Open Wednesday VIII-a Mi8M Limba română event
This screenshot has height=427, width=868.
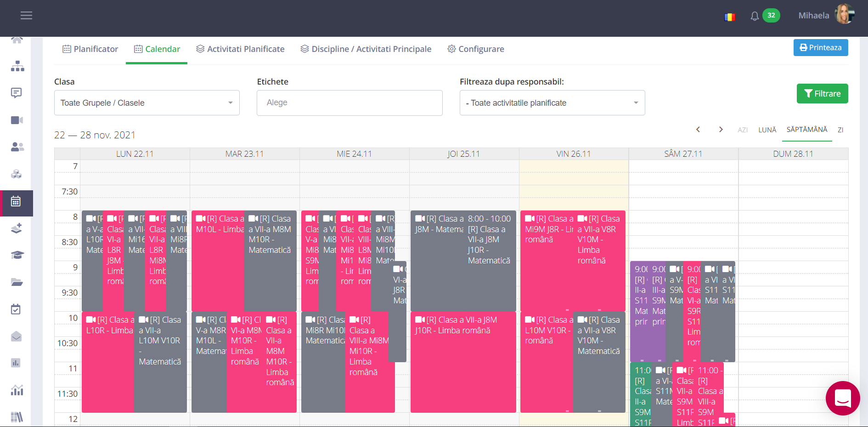coord(369,362)
